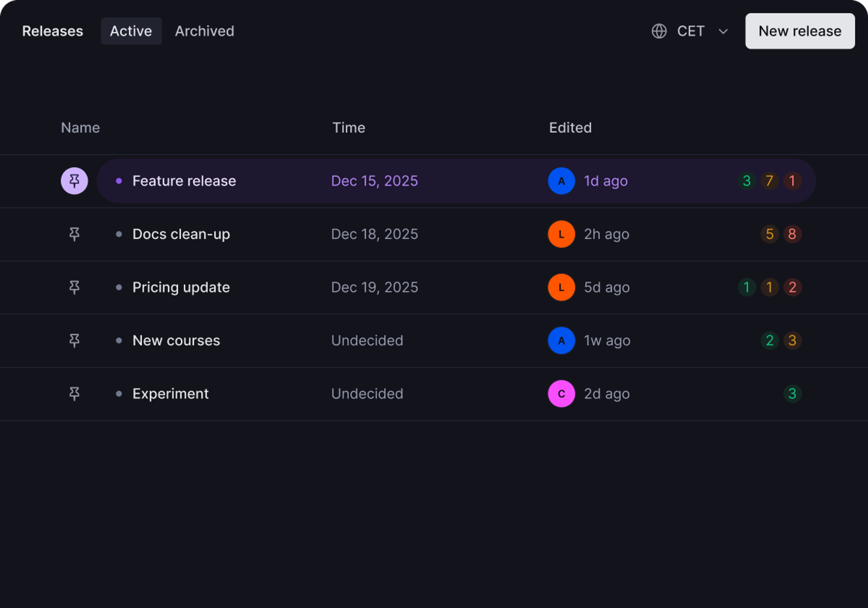This screenshot has height=608, width=868.
Task: Click blue avatar A on Feature release
Action: click(561, 181)
